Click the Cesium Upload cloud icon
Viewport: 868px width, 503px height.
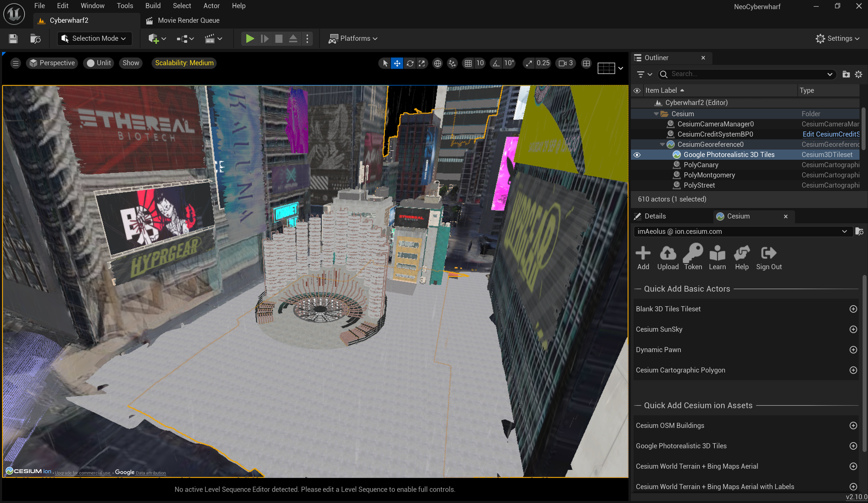pyautogui.click(x=667, y=254)
